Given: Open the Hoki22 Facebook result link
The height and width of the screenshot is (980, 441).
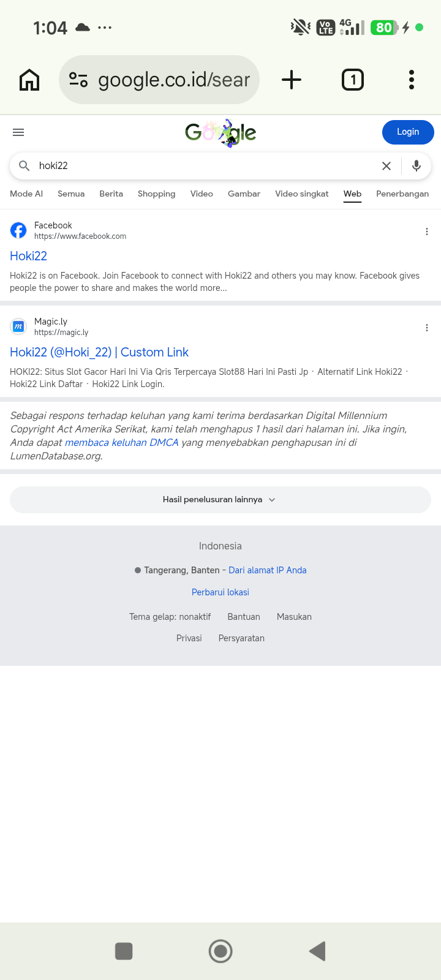Looking at the screenshot, I should pyautogui.click(x=29, y=256).
